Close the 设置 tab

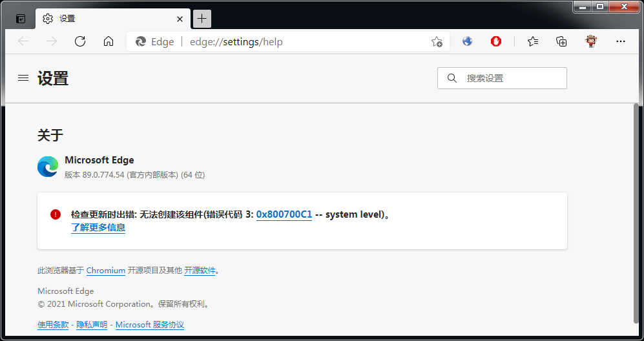coord(180,19)
